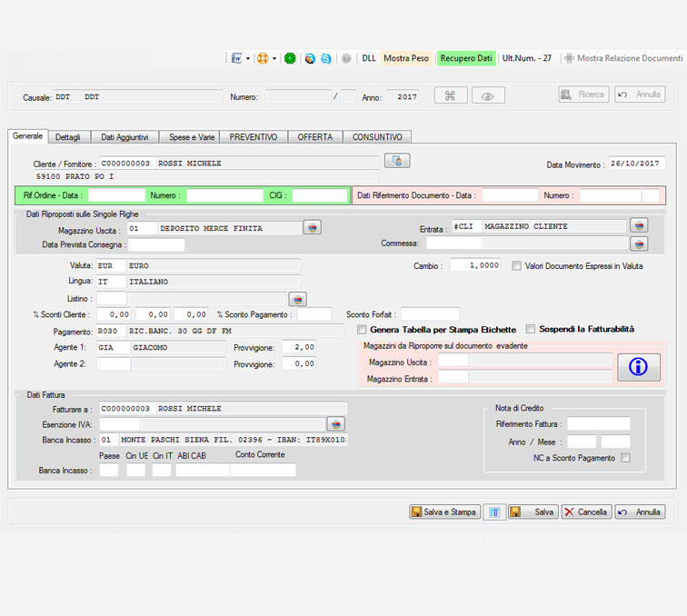Viewport: 687px width, 616px height.
Task: Open Mostra Relazione Documenti
Action: pyautogui.click(x=623, y=58)
